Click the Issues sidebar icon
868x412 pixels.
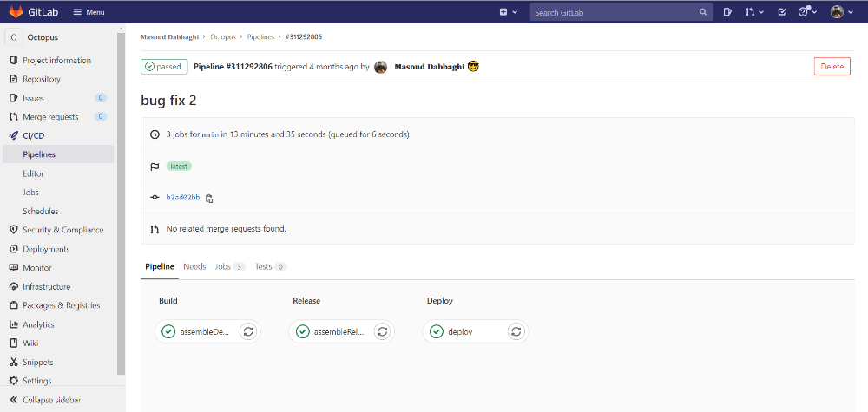pos(14,98)
